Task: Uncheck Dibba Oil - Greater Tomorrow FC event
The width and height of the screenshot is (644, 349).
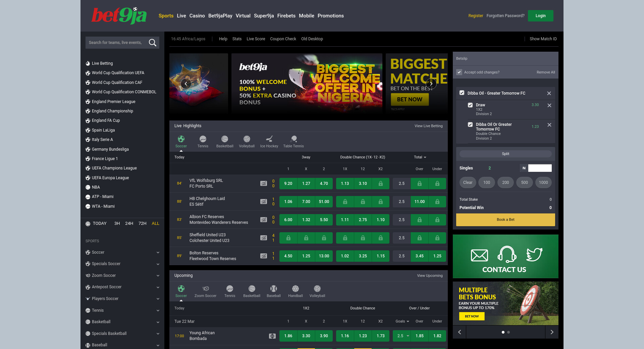Action: click(462, 93)
